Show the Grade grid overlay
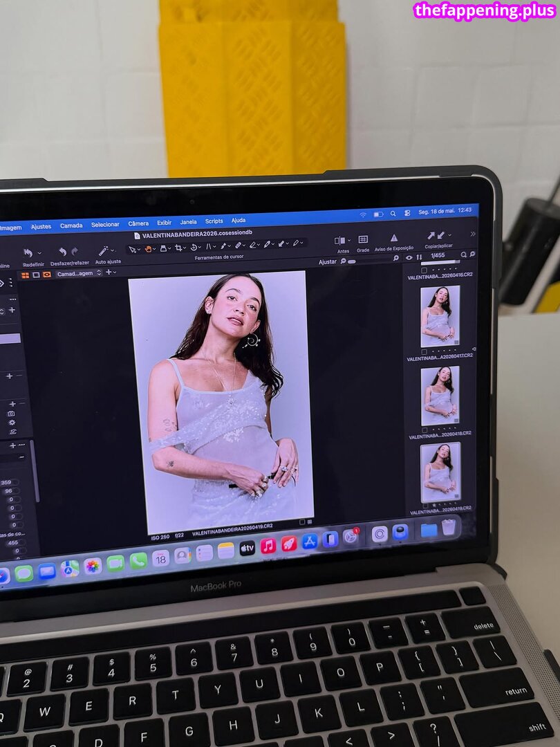Screen dimensions: 560x747 click(363, 239)
